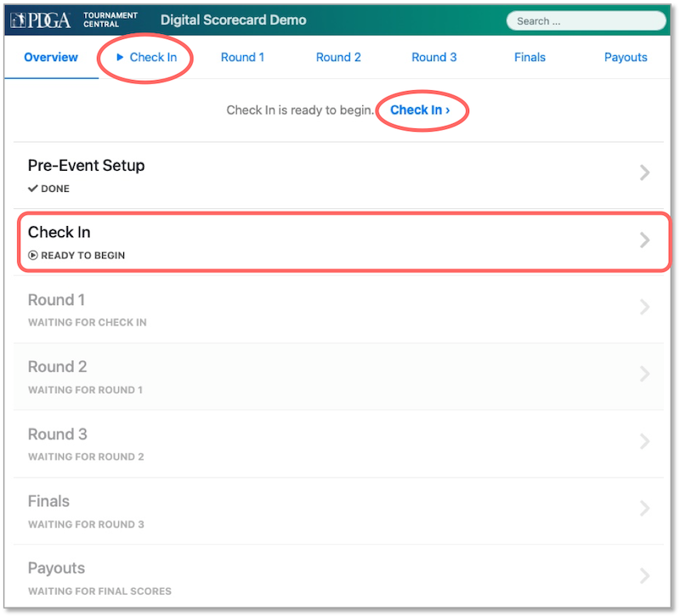Select the Finals section title in the list
Viewport: 680px width, 616px height.
point(48,501)
